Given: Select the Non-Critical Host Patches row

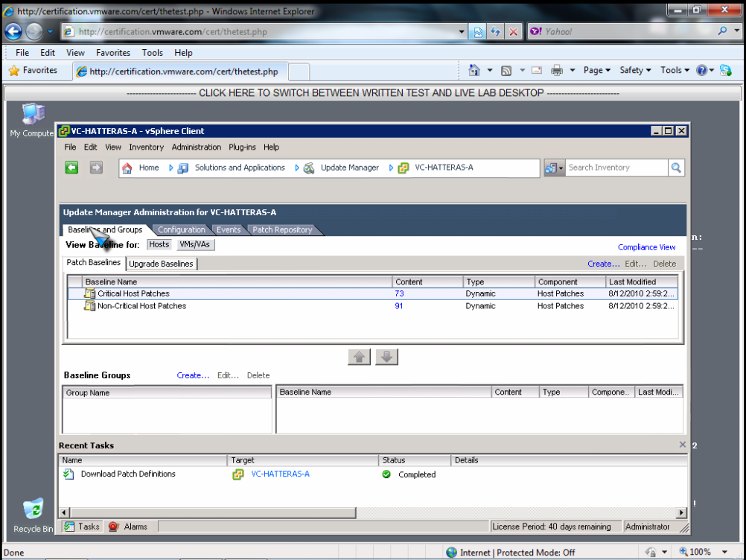Looking at the screenshot, I should pyautogui.click(x=373, y=306).
